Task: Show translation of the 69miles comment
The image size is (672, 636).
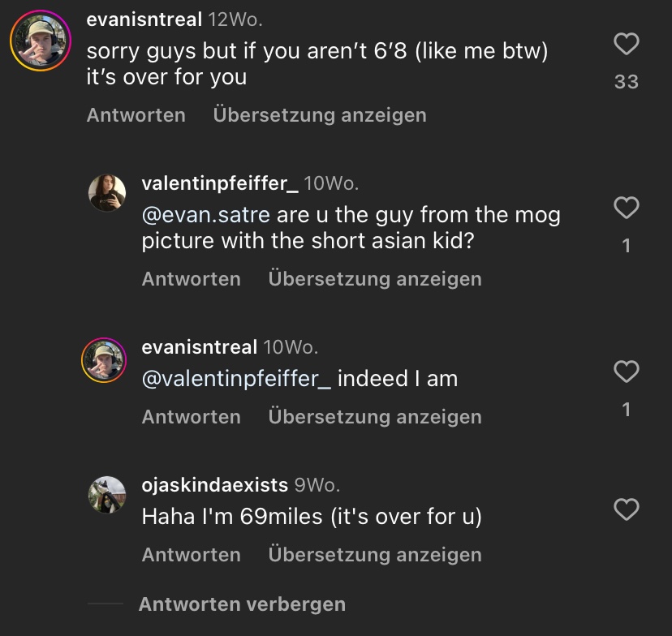Action: (x=374, y=555)
